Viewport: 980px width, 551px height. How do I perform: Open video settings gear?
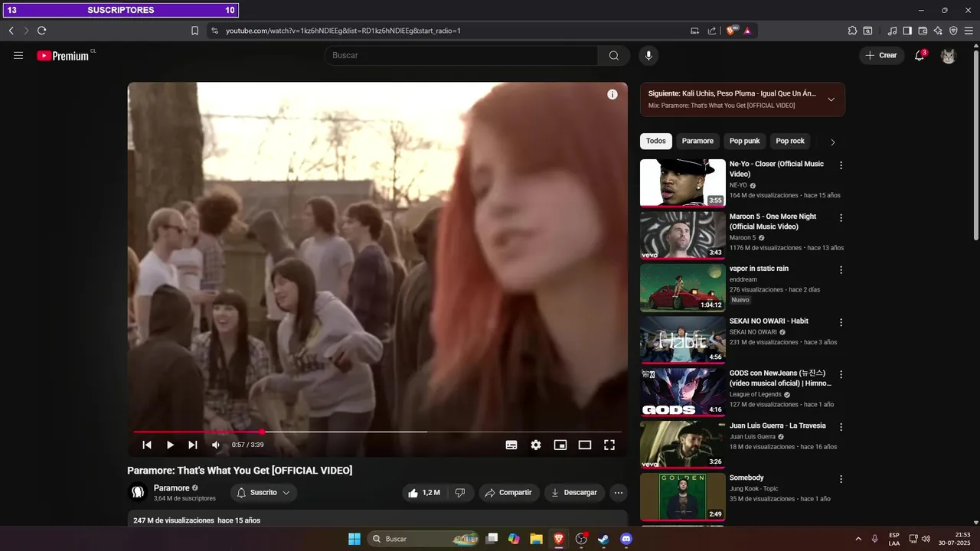[536, 445]
